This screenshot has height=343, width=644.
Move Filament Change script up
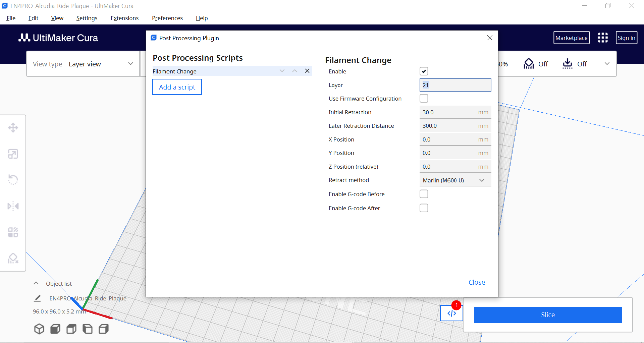[x=295, y=71]
